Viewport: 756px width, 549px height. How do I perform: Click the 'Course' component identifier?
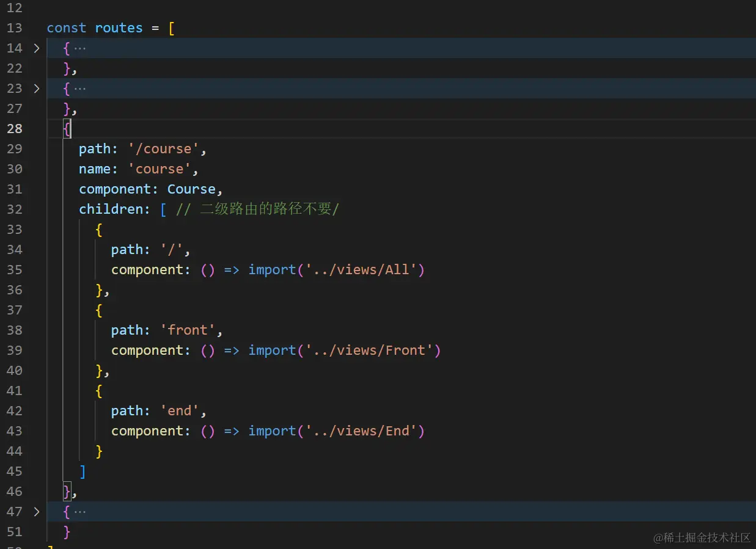tap(191, 189)
